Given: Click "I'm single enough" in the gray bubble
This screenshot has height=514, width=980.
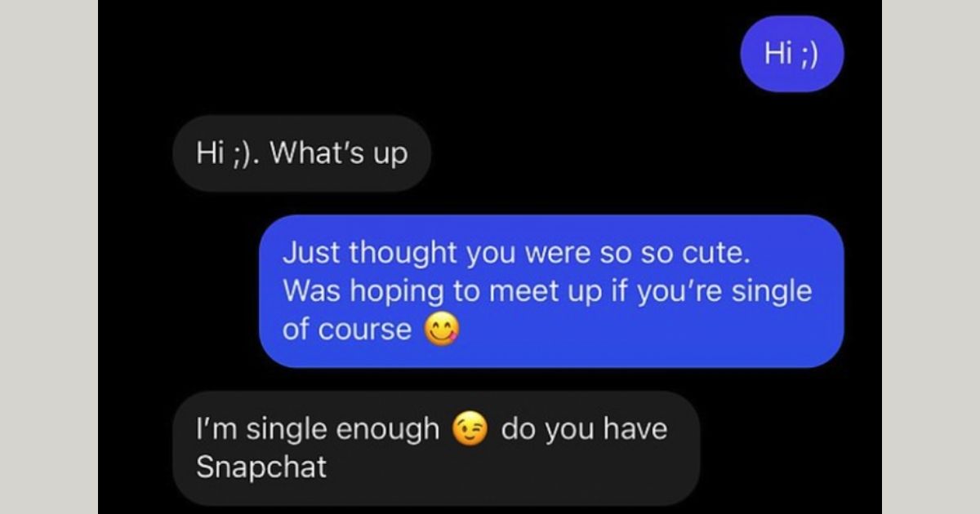Looking at the screenshot, I should tap(318, 428).
